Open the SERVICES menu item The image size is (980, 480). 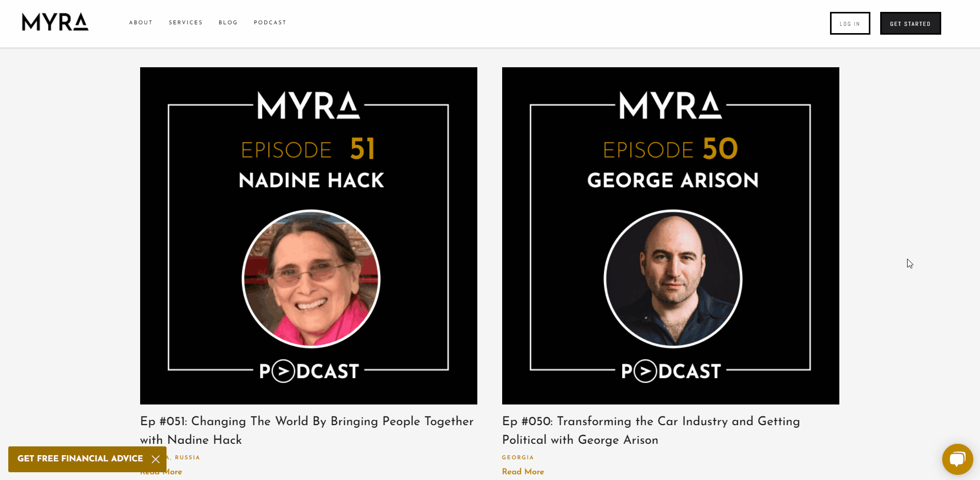pos(185,23)
